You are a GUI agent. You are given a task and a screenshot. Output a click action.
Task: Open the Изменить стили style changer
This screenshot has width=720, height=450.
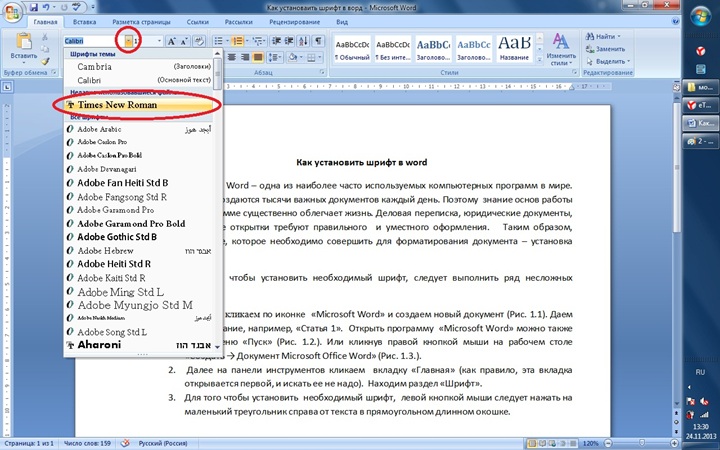coord(561,50)
